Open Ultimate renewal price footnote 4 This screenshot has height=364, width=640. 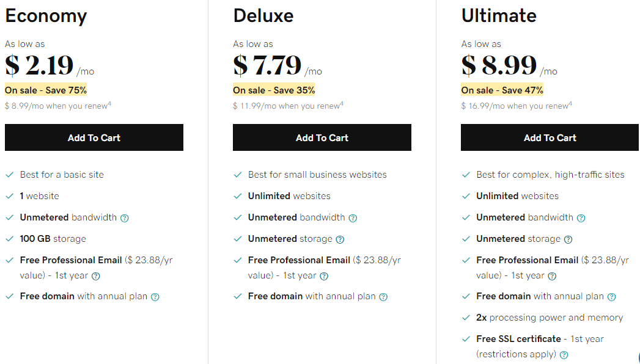[570, 104]
